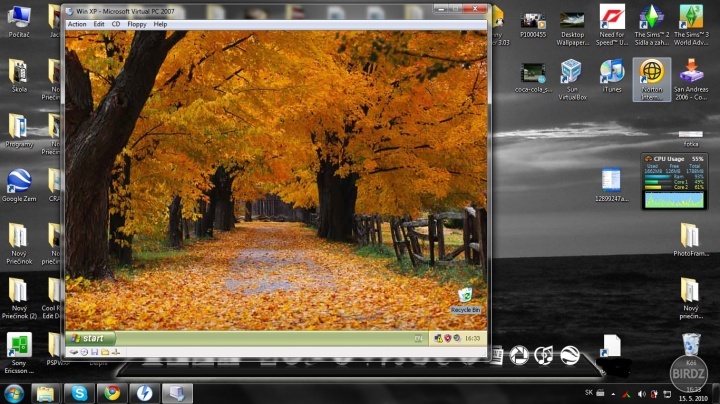Open the P1000455 video file
This screenshot has height=404, width=720.
tap(533, 25)
